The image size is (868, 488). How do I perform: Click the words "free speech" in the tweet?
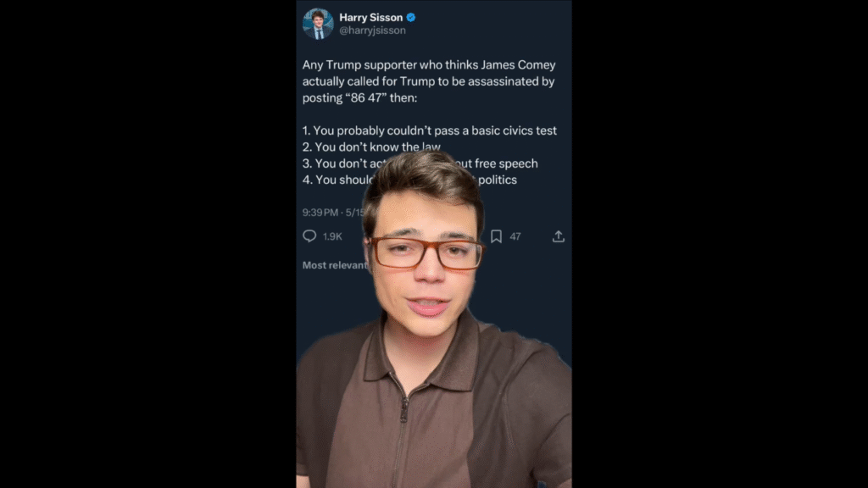pyautogui.click(x=506, y=164)
